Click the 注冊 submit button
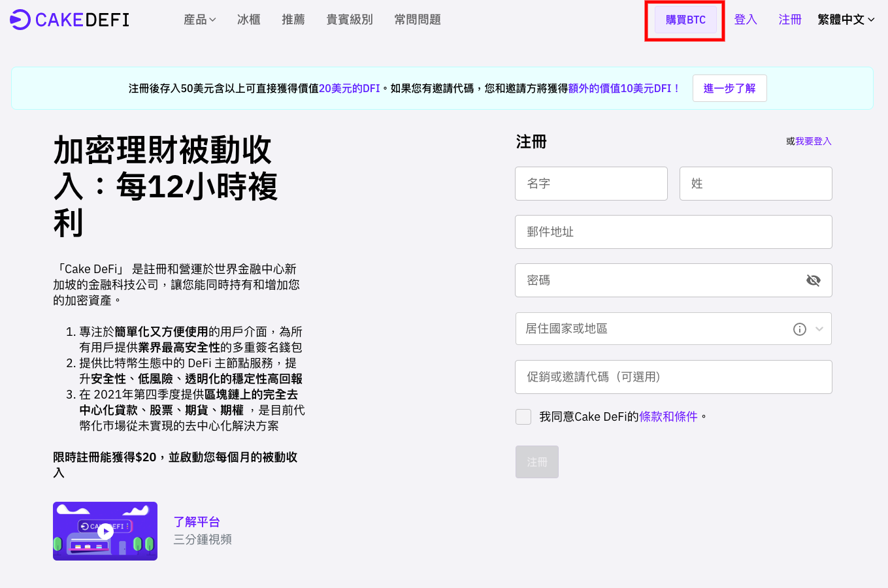The width and height of the screenshot is (888, 588). [x=537, y=462]
